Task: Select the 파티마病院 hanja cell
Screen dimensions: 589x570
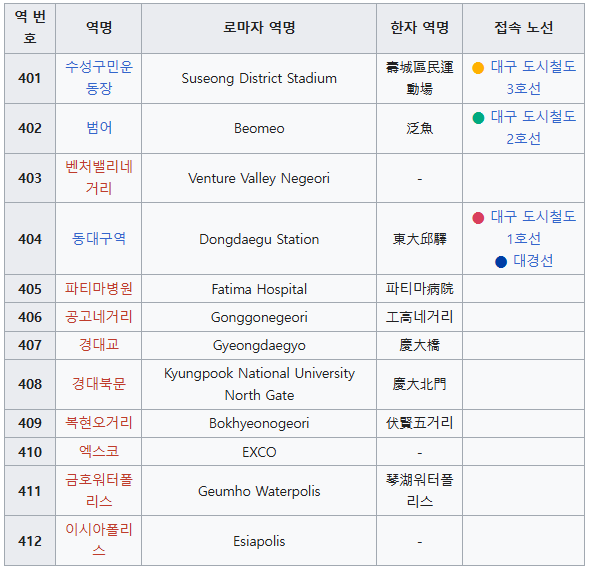Action: click(420, 289)
